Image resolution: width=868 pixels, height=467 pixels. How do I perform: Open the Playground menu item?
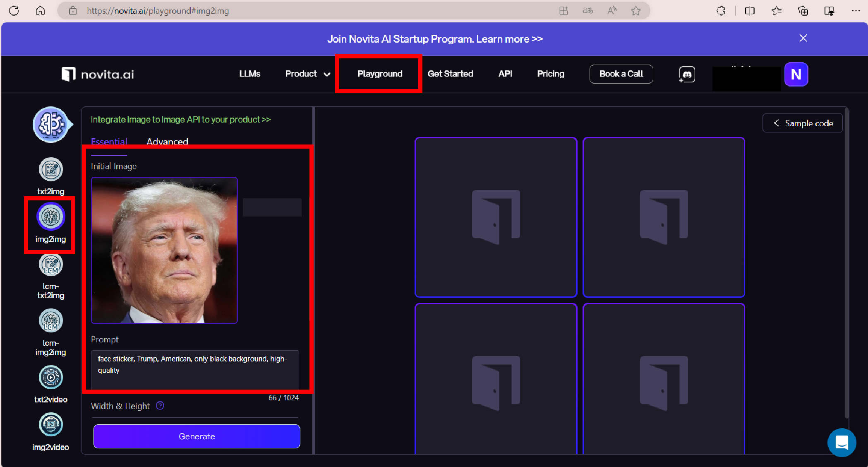pyautogui.click(x=379, y=74)
